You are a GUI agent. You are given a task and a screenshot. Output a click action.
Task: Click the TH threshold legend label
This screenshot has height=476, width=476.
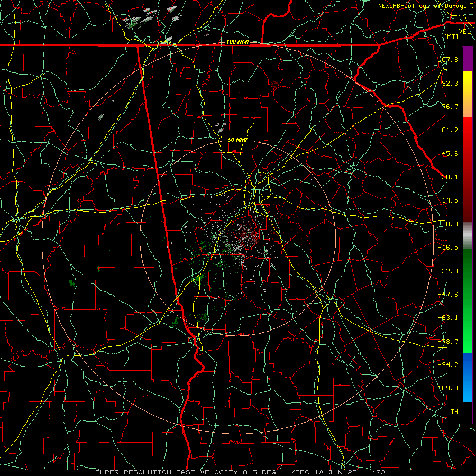coord(454,412)
